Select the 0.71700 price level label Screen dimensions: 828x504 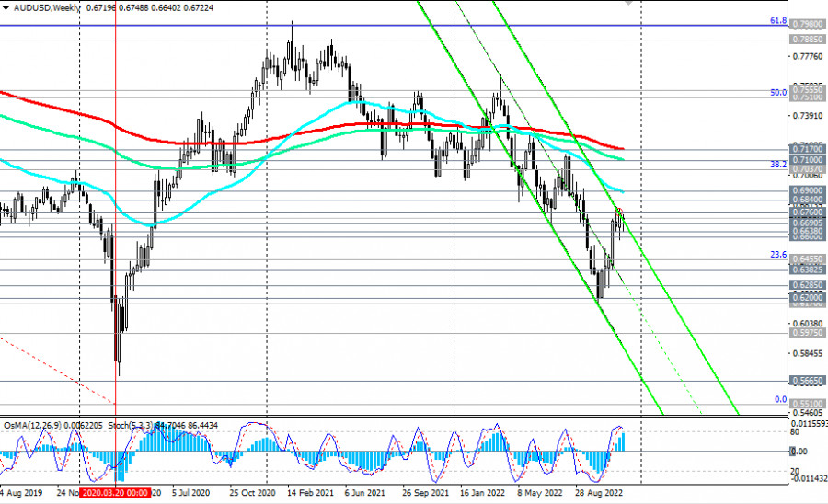[x=809, y=147]
